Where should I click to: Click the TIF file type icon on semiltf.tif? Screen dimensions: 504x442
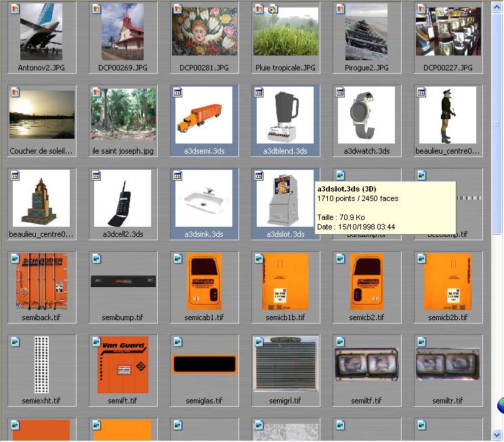pyautogui.click(x=340, y=342)
